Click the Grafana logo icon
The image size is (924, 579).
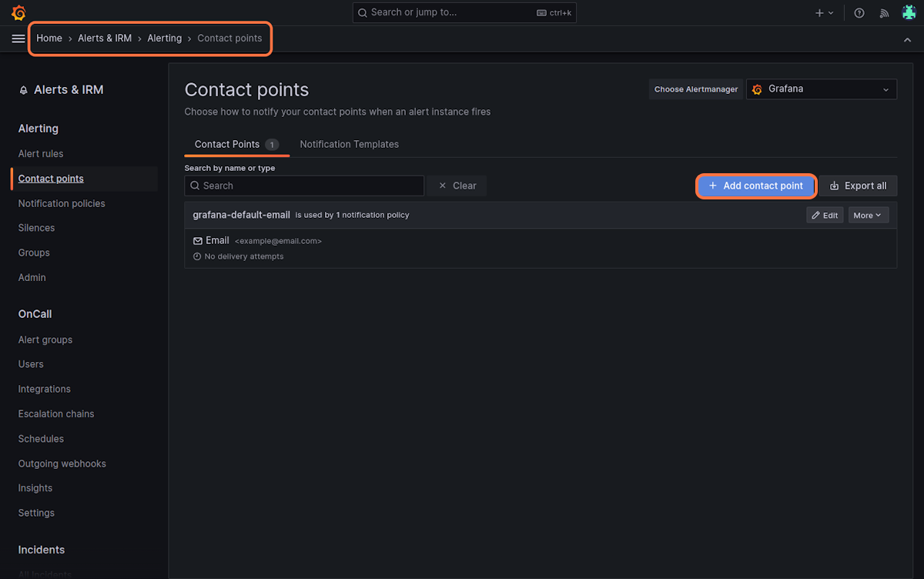click(18, 13)
